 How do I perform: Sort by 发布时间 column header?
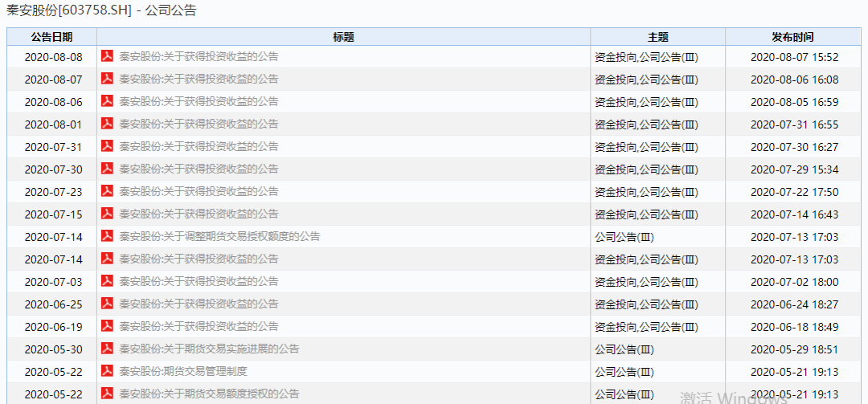pyautogui.click(x=792, y=37)
